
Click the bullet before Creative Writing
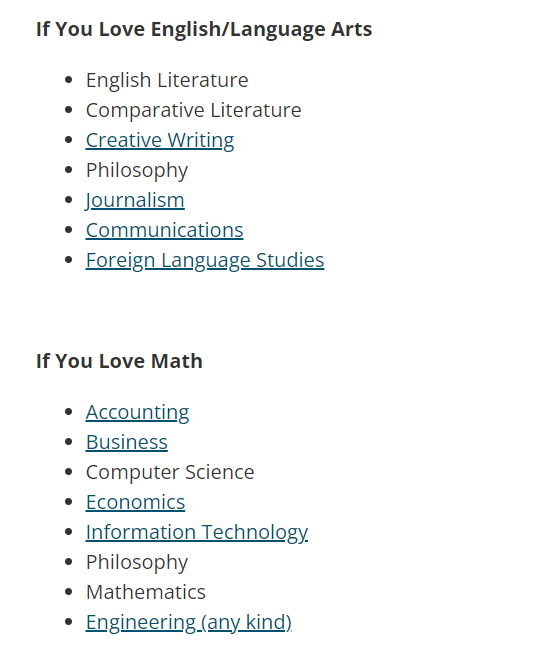69,140
